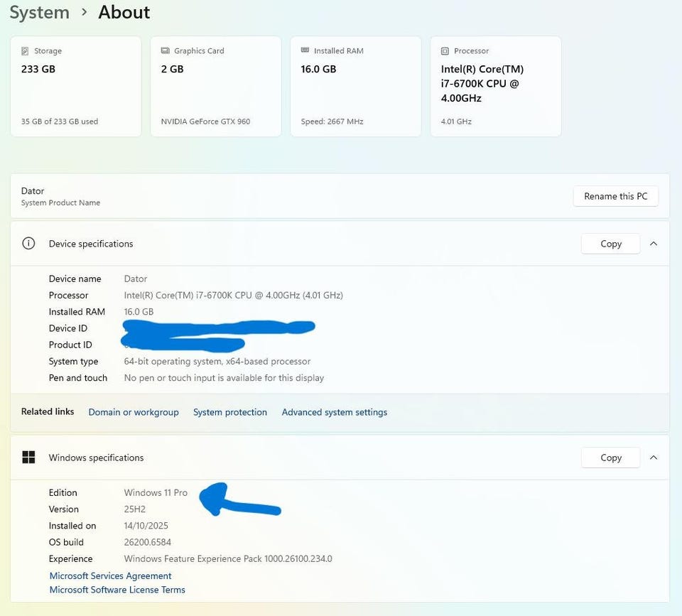This screenshot has height=616, width=682.
Task: Go back to System in breadcrumb
Action: click(39, 13)
